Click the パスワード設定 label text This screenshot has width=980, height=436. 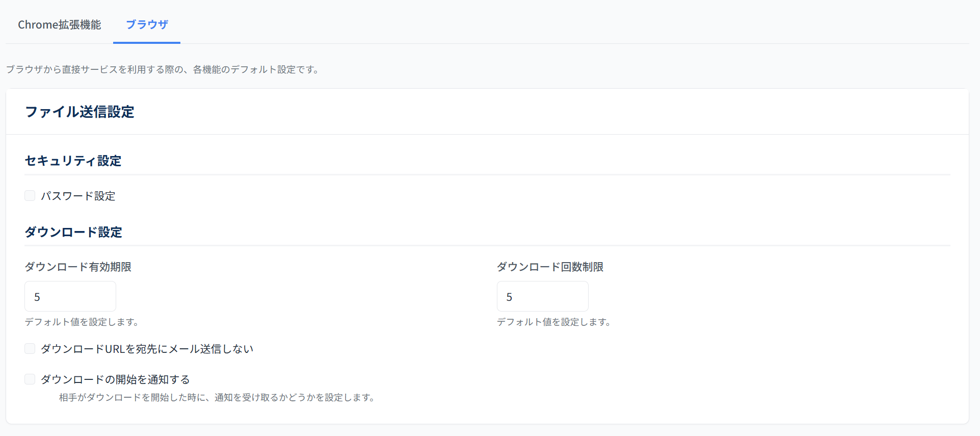tap(78, 196)
